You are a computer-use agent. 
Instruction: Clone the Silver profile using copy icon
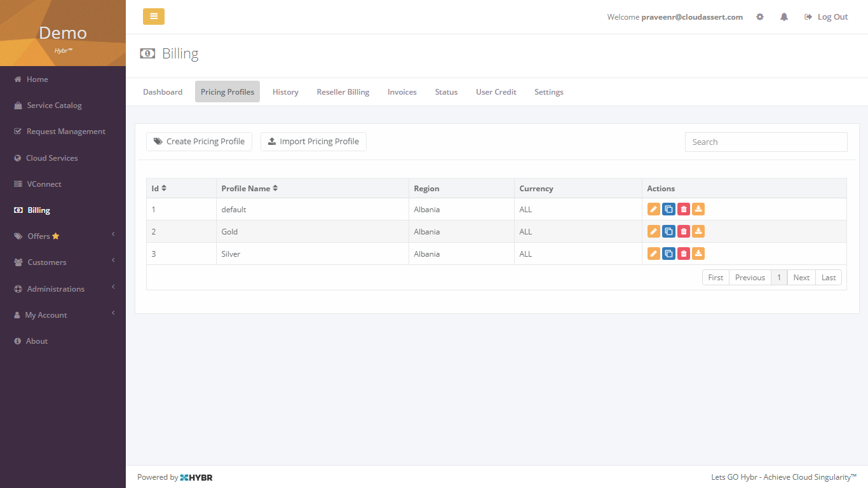tap(668, 254)
